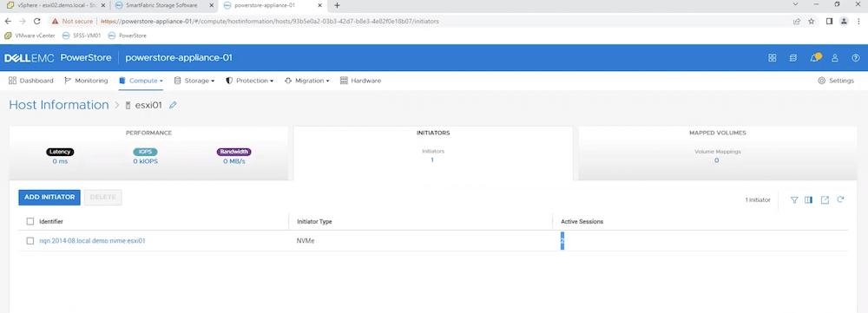Open Settings in the top navigation

pos(836,81)
